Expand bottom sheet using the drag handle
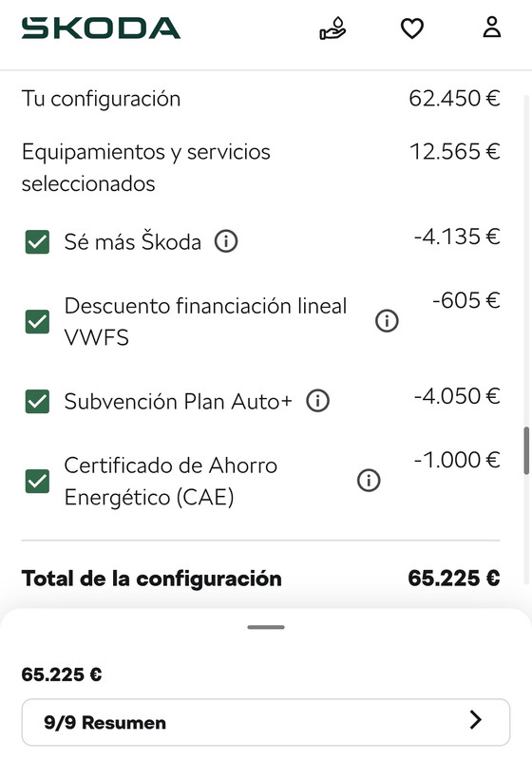 [x=265, y=627]
